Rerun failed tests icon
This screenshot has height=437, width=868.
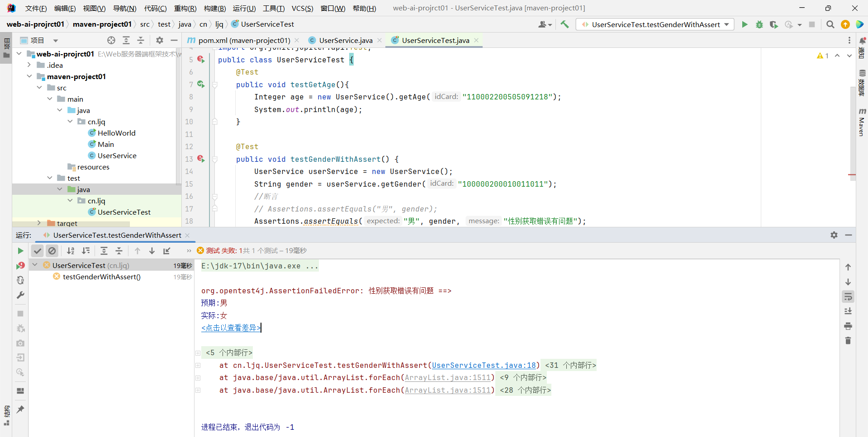pos(20,266)
